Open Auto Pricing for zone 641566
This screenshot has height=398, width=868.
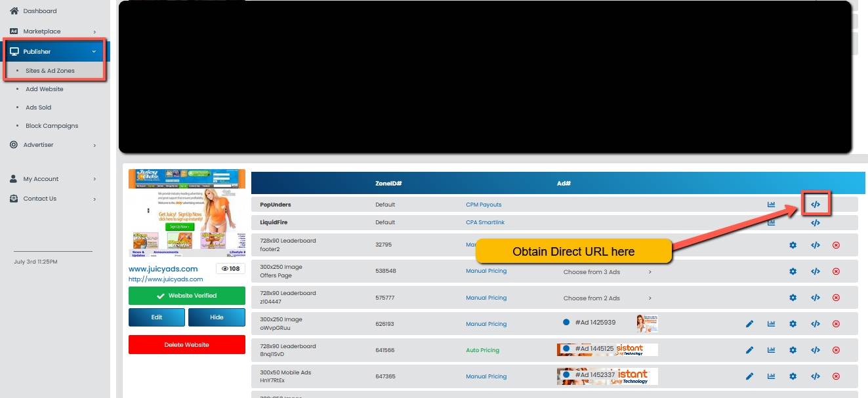[x=482, y=350]
